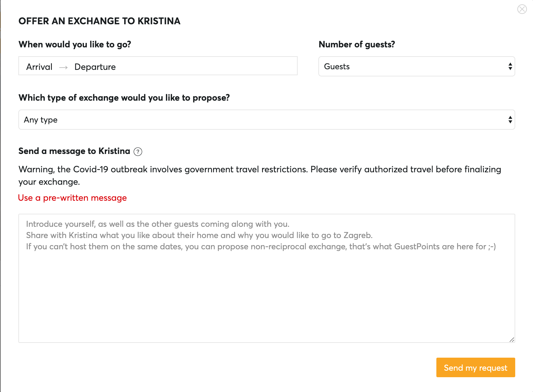This screenshot has width=533, height=392.
Task: Select the type of exchange question label
Action: pyautogui.click(x=124, y=98)
